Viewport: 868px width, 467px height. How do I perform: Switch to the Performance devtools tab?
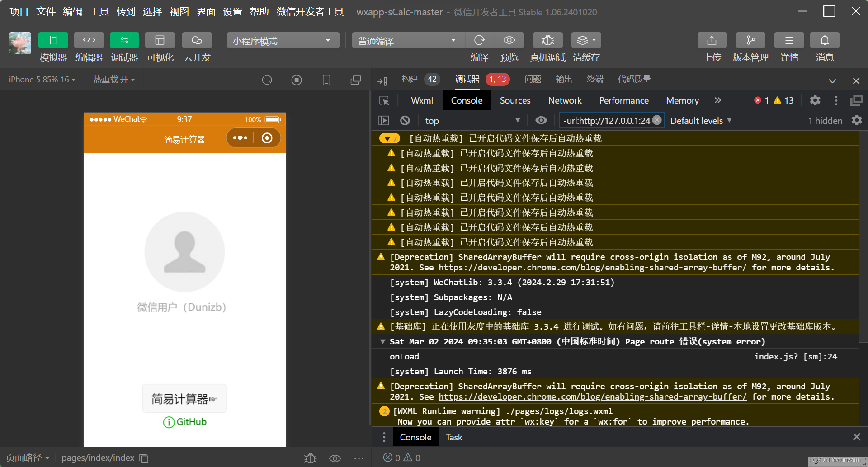pos(624,100)
